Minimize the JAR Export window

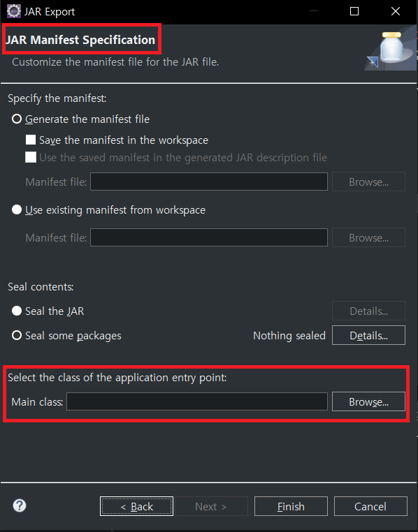click(313, 12)
